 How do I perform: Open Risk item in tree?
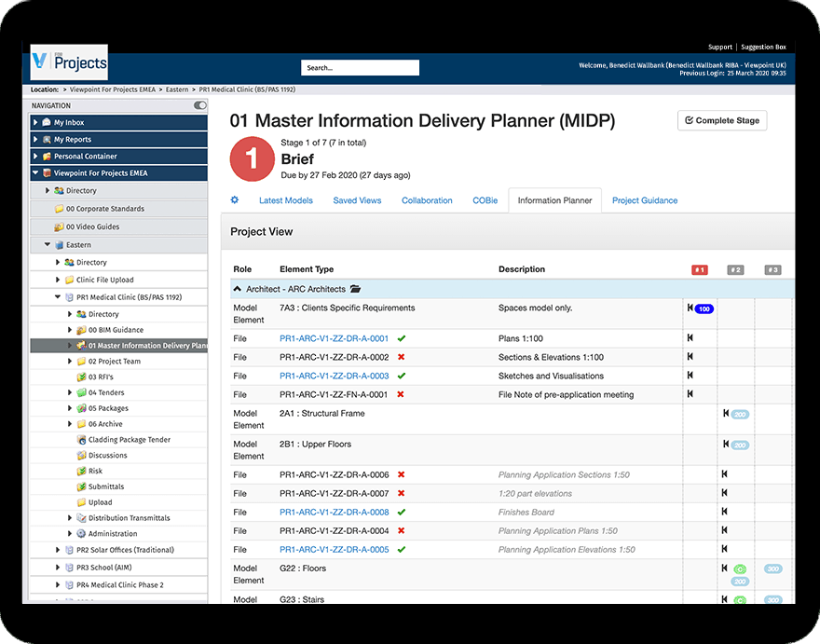[95, 471]
